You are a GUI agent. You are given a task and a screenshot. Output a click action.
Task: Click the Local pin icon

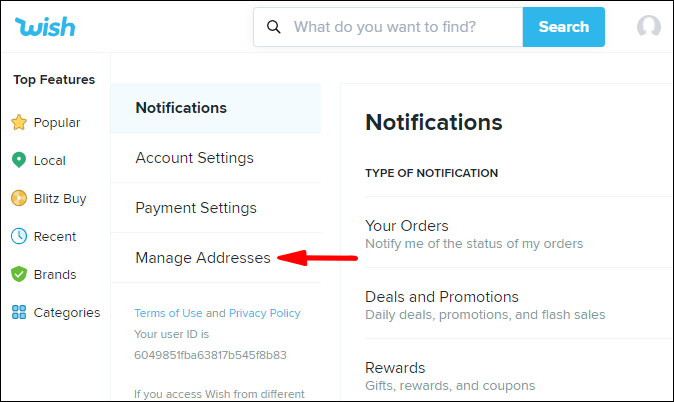pyautogui.click(x=18, y=160)
